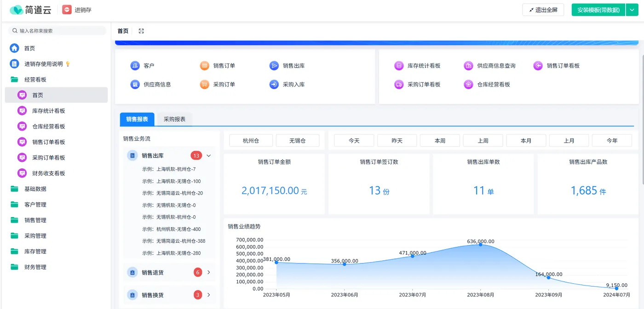Open the 库存统计看板 purple icon

pos(399,66)
